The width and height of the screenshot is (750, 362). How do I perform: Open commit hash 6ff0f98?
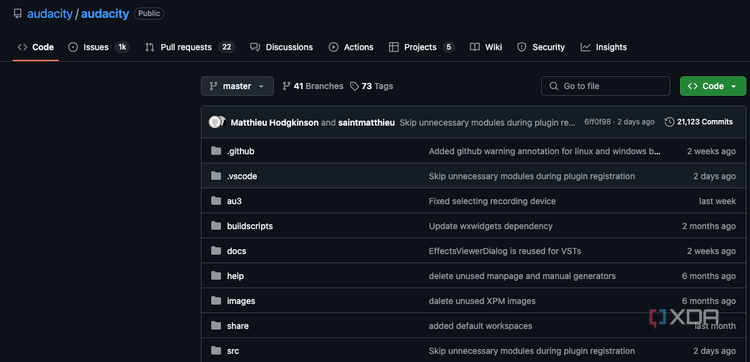click(x=597, y=122)
